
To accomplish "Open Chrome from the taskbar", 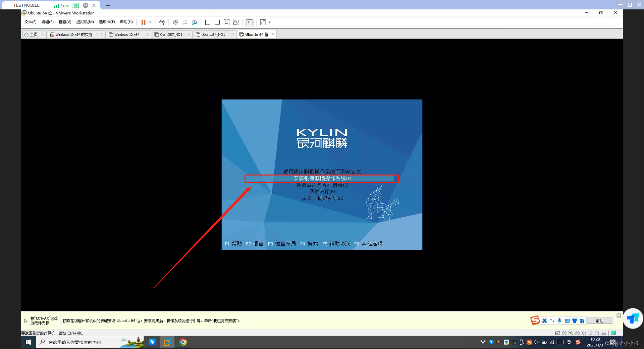I will pyautogui.click(x=183, y=342).
